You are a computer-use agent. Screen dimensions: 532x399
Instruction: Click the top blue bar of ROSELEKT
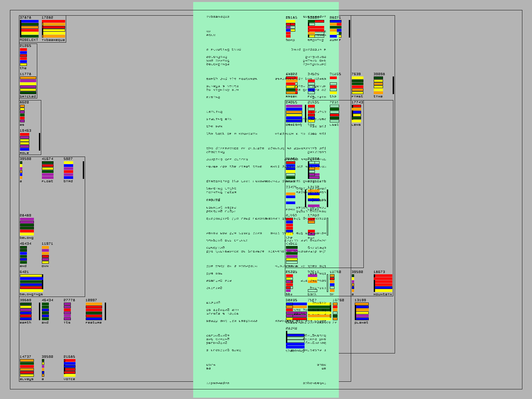point(30,21)
